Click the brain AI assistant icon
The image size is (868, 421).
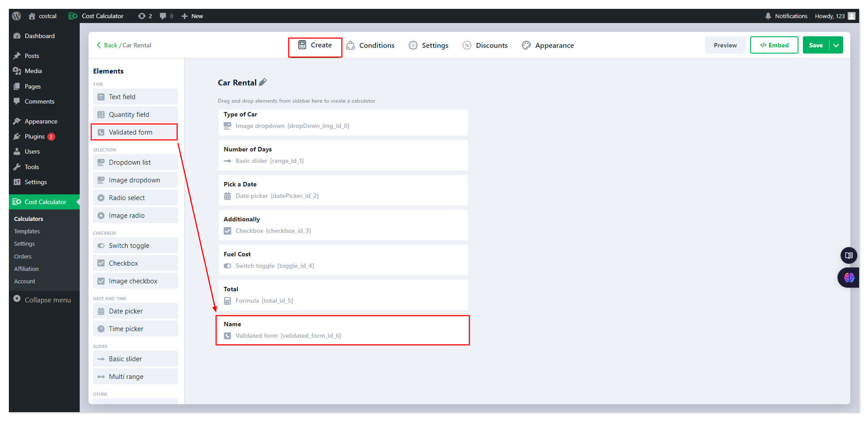[849, 278]
